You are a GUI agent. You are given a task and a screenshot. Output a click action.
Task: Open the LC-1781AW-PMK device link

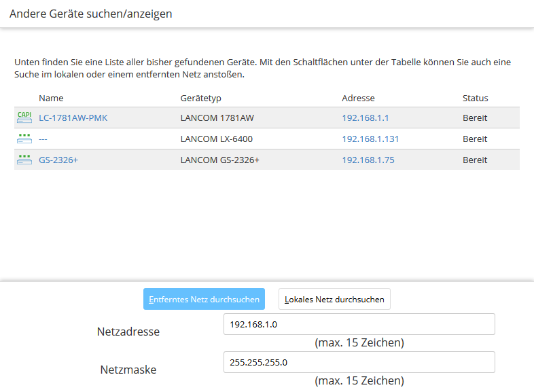click(73, 118)
